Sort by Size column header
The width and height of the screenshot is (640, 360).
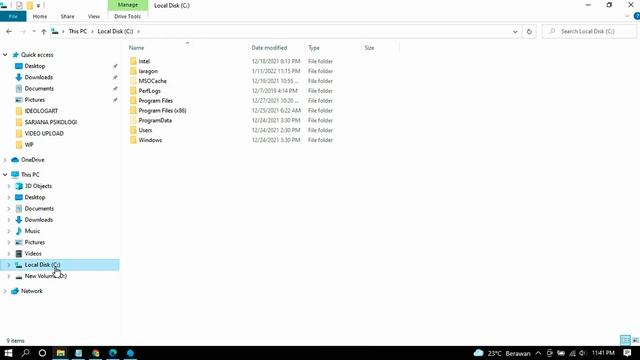[380, 48]
